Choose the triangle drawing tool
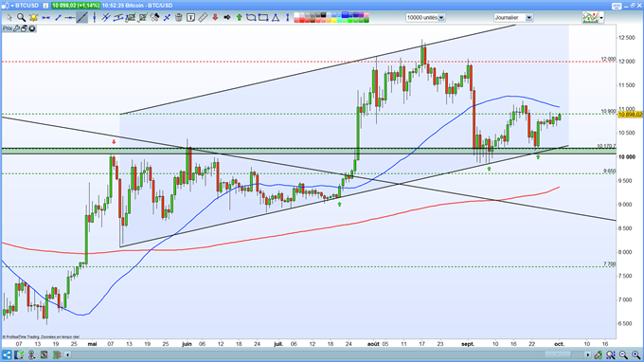Image resolution: width=644 pixels, height=362 pixels. (276, 17)
